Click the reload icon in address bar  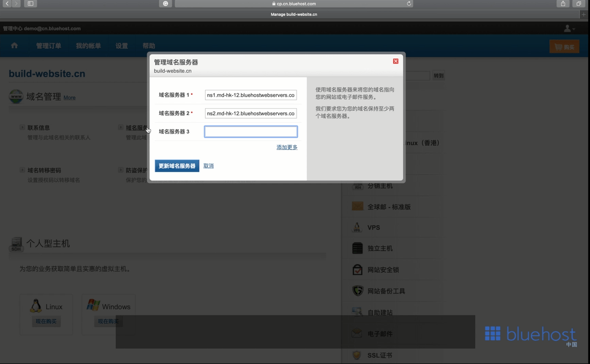tap(409, 3)
